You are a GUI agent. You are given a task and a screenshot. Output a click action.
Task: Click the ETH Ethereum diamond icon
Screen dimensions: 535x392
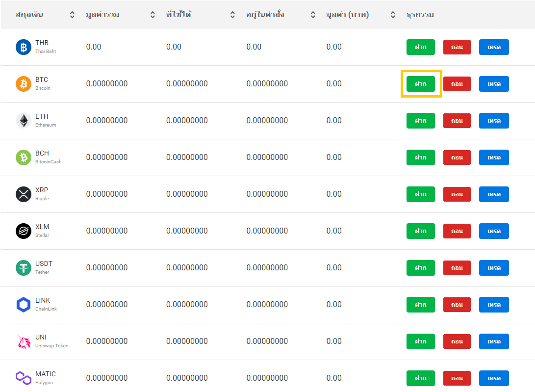(24, 121)
